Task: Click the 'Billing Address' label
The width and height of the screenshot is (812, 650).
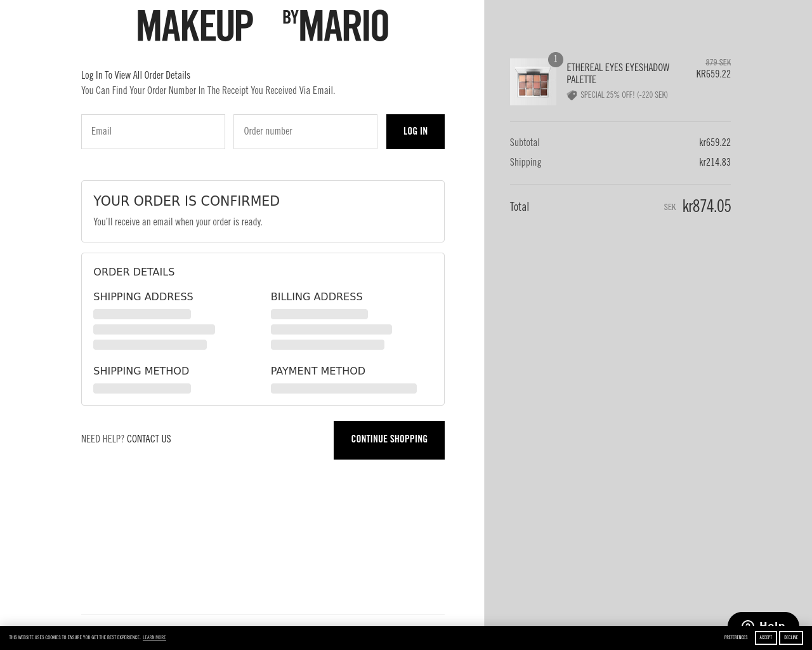Action: (x=317, y=296)
